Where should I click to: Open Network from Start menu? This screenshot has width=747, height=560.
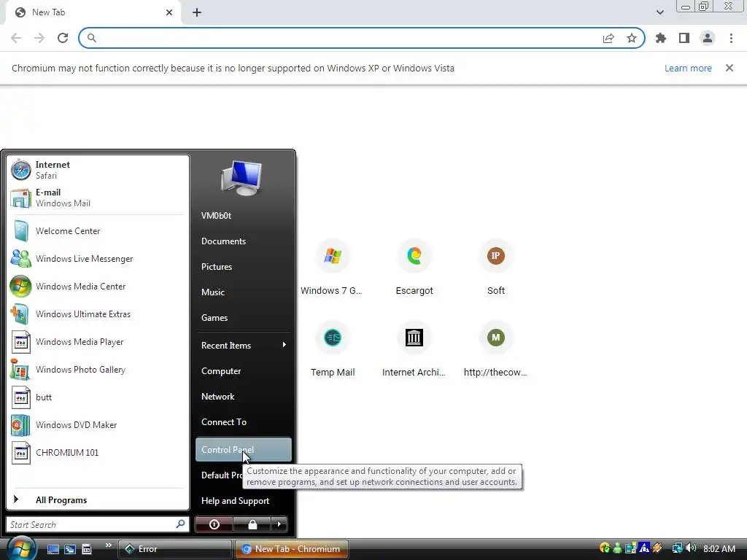(243, 396)
